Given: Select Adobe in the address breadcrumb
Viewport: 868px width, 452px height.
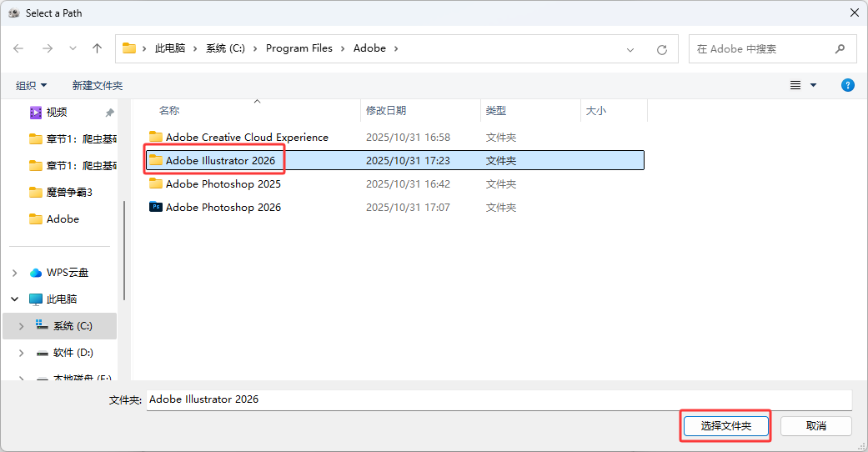Looking at the screenshot, I should pos(369,48).
